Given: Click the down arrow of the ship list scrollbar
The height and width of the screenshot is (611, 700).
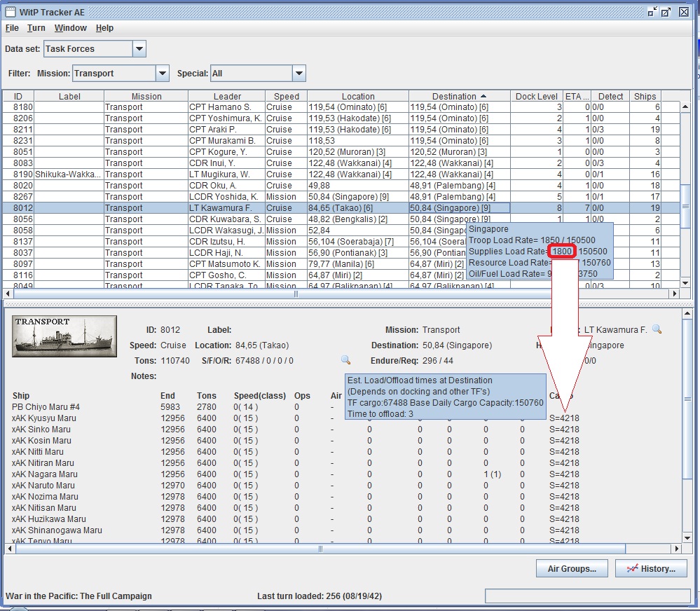Looking at the screenshot, I should point(687,537).
